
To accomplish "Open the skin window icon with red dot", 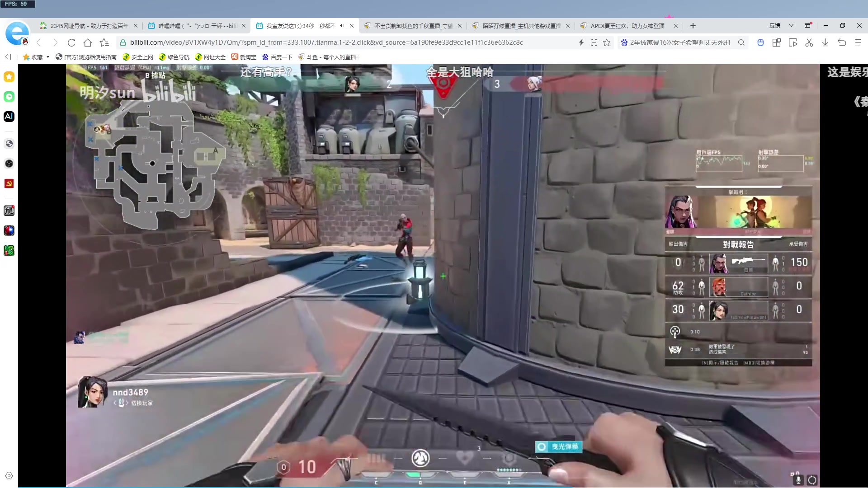I will point(808,25).
